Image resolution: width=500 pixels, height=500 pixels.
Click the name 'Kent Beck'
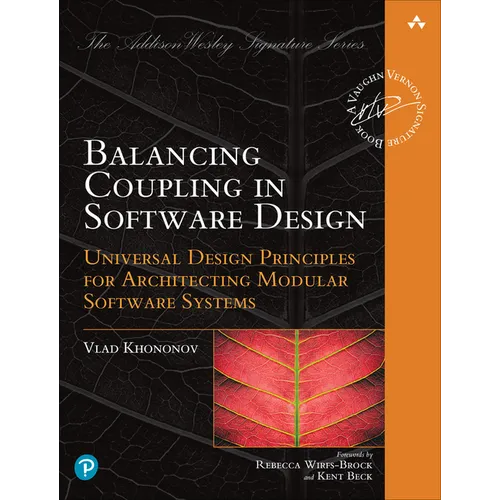[345, 476]
